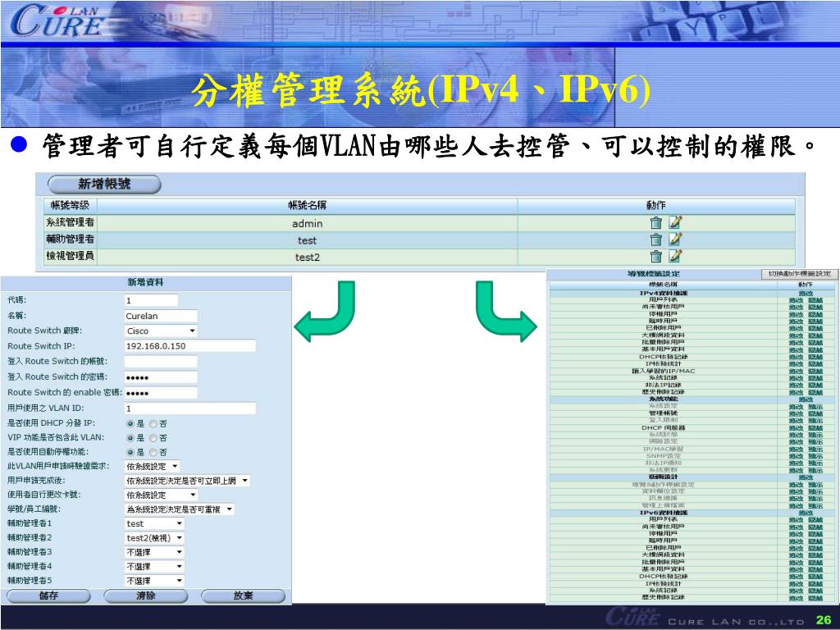
Task: Click the 新增資料 form title
Action: tap(145, 282)
